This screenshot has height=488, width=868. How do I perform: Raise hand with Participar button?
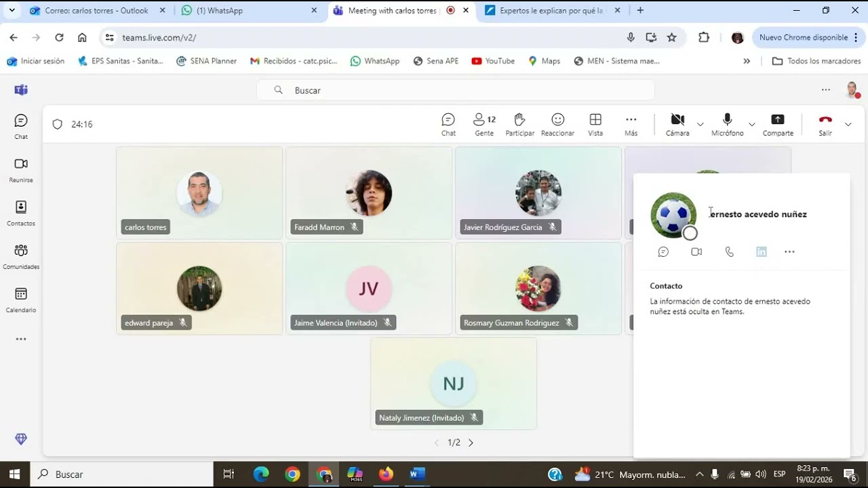[x=520, y=125]
